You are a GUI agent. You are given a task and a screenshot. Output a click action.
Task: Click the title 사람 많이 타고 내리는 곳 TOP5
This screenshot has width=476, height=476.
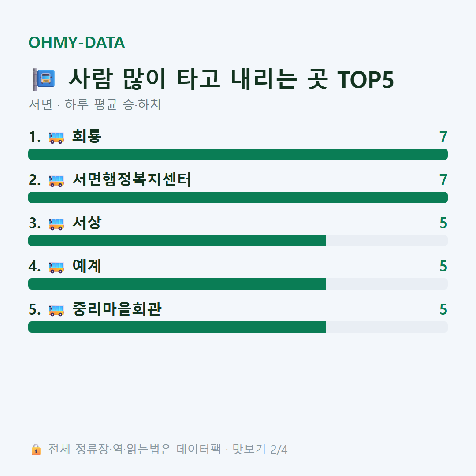(231, 79)
